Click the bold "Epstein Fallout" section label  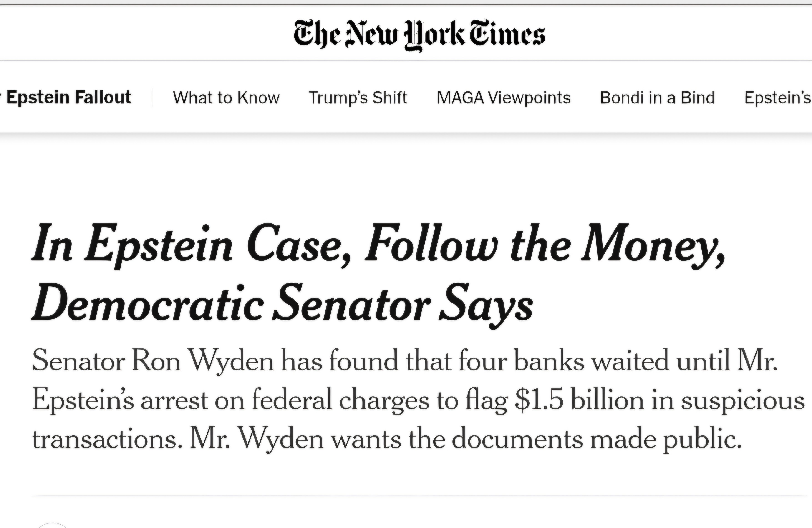[x=69, y=98]
